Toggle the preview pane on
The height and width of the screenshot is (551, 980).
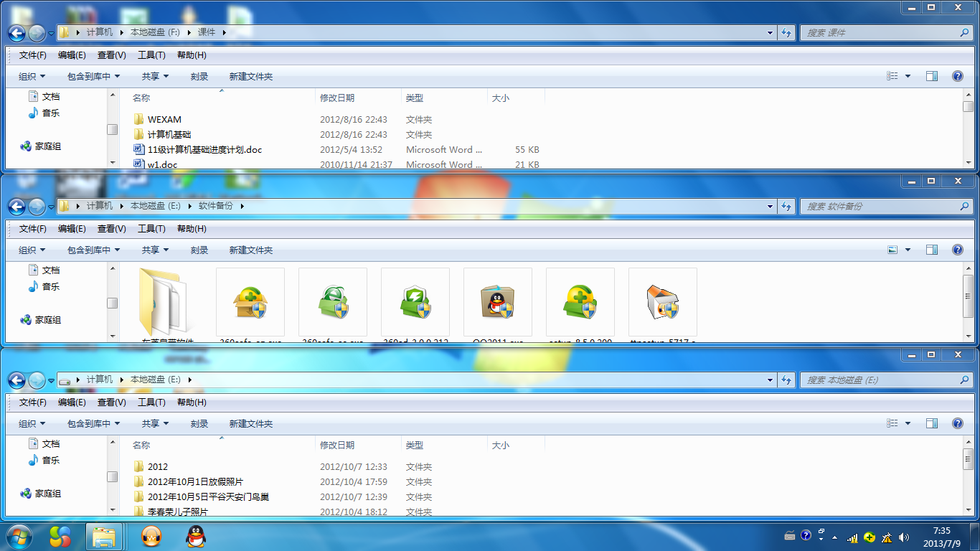(932, 75)
